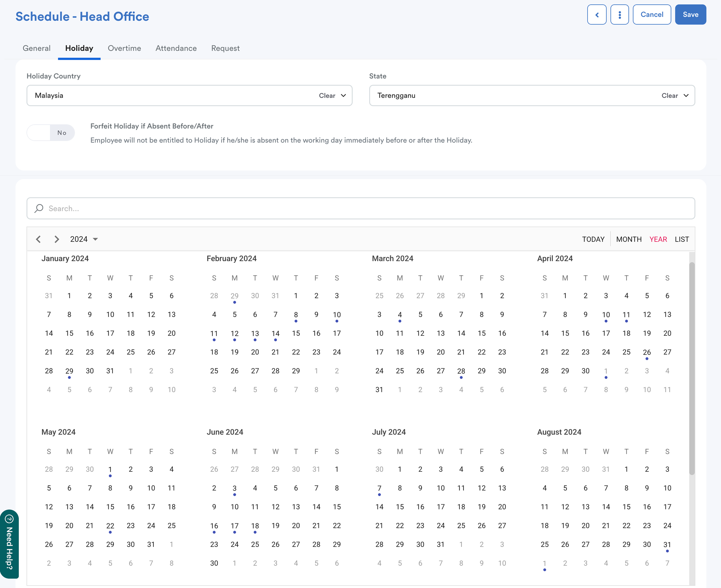This screenshot has width=721, height=588.
Task: Switch calendar to LIST view
Action: [681, 239]
